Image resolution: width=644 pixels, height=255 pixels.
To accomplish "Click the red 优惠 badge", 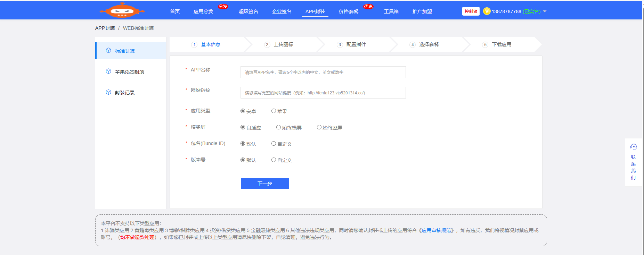I will [x=368, y=7].
